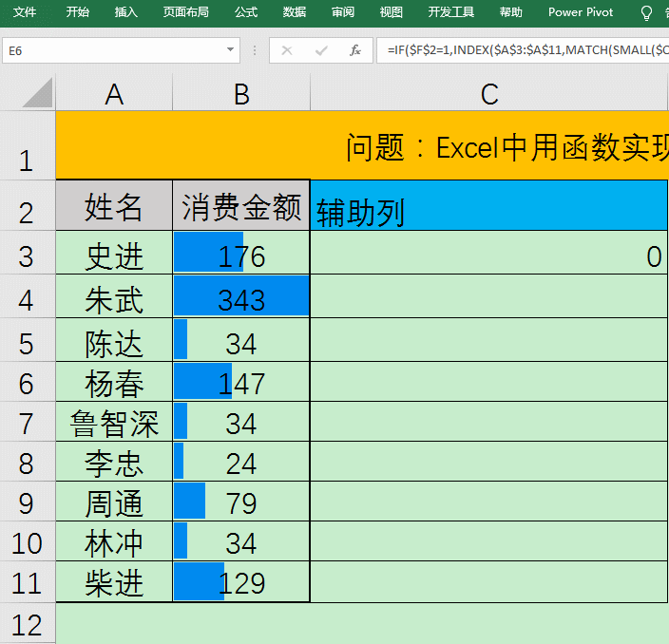Select row 12 header

coord(27,623)
